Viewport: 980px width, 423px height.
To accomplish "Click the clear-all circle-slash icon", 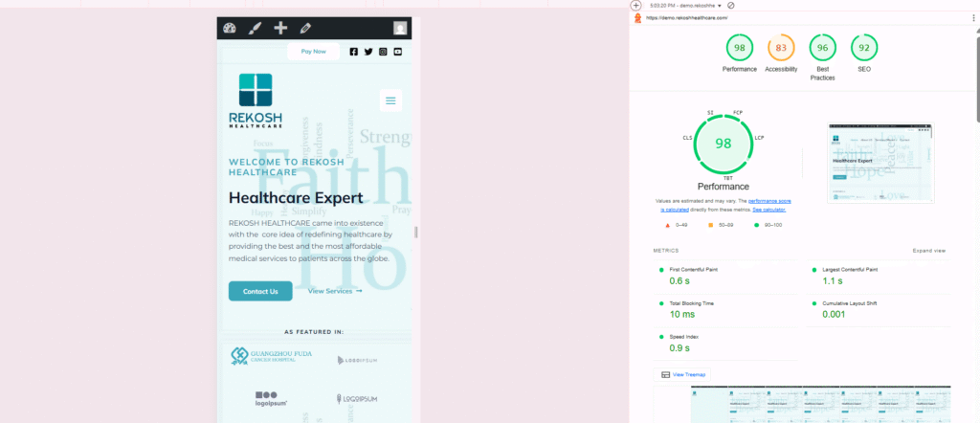I will click(730, 6).
